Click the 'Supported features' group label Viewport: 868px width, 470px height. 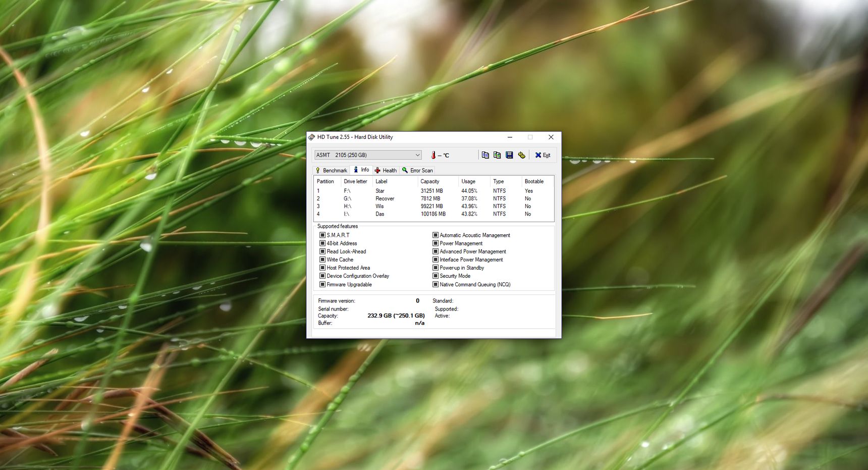pos(338,226)
